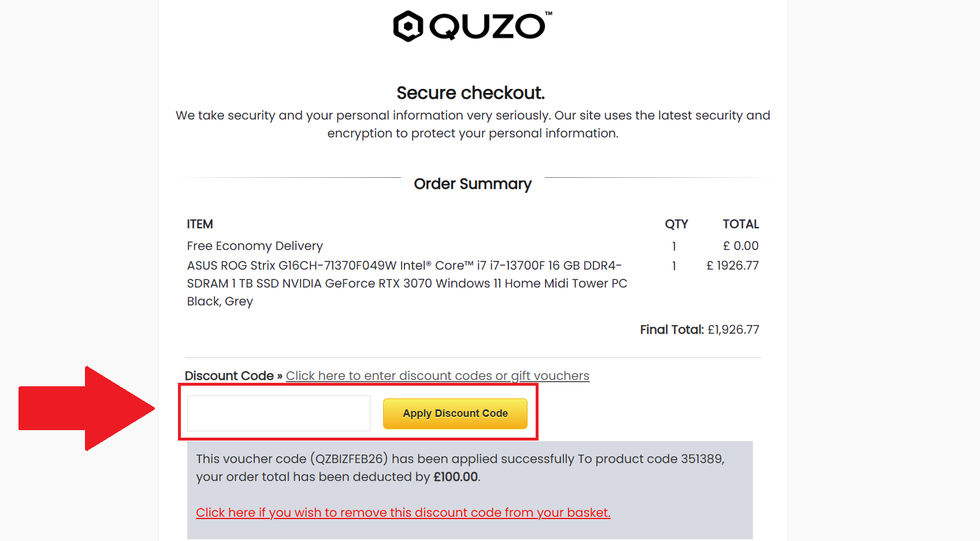Click the voucher code QZBIZFEB26 text
The image size is (980, 541).
(x=347, y=458)
